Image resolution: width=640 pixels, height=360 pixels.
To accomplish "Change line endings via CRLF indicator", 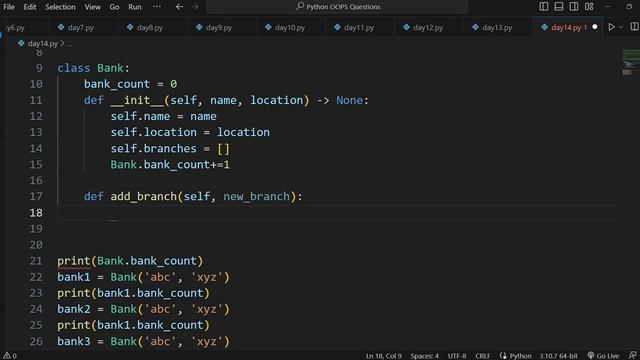I will click(x=482, y=356).
